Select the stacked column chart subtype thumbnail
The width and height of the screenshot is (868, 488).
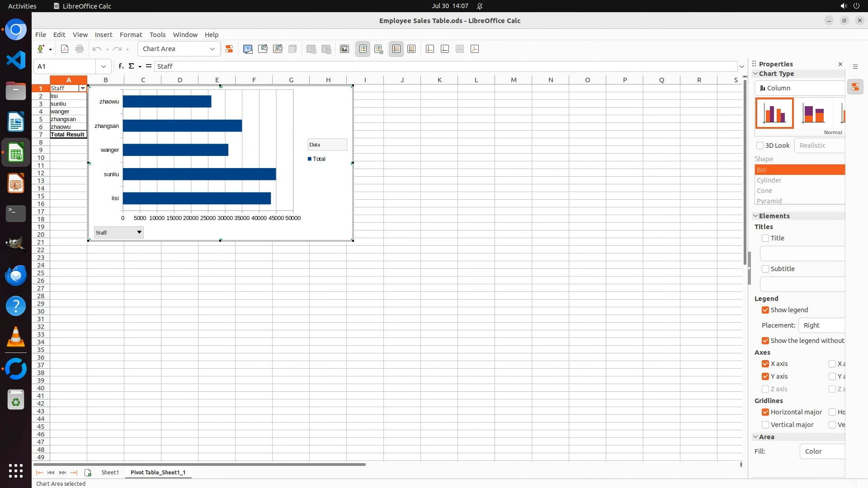click(x=813, y=113)
